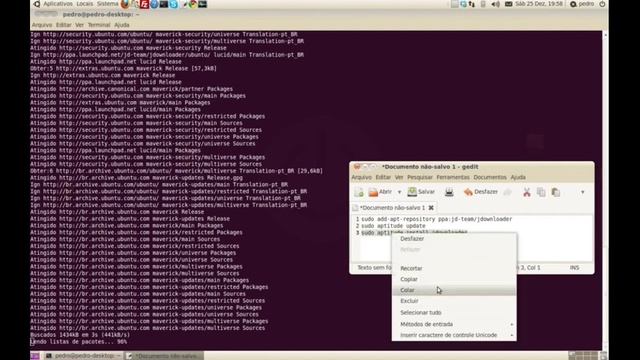Open the Locais menu in top panel
Image resolution: width=640 pixels, height=360 pixels.
click(84, 4)
